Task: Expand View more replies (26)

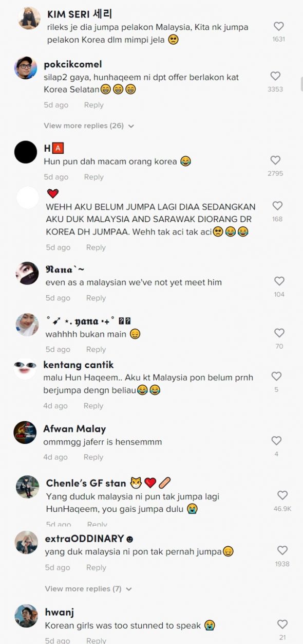Action: 89,126
